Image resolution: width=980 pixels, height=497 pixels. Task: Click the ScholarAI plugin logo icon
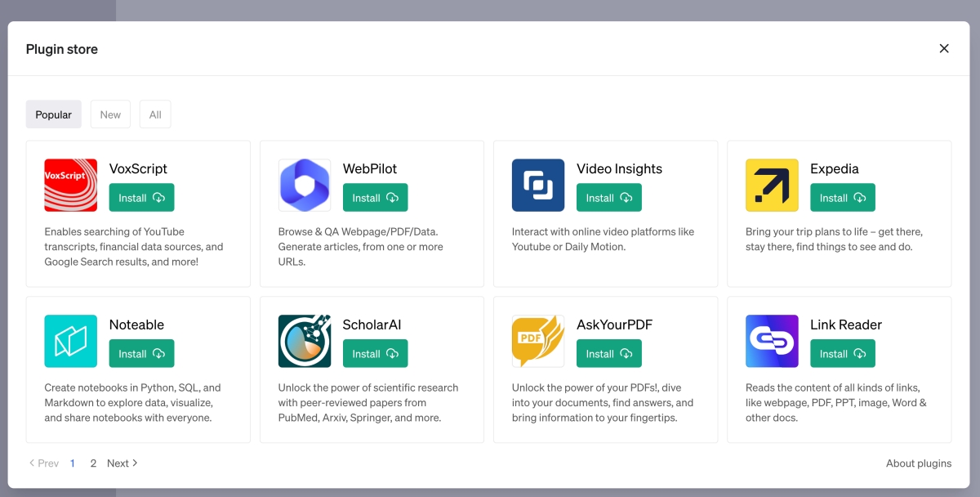click(305, 341)
